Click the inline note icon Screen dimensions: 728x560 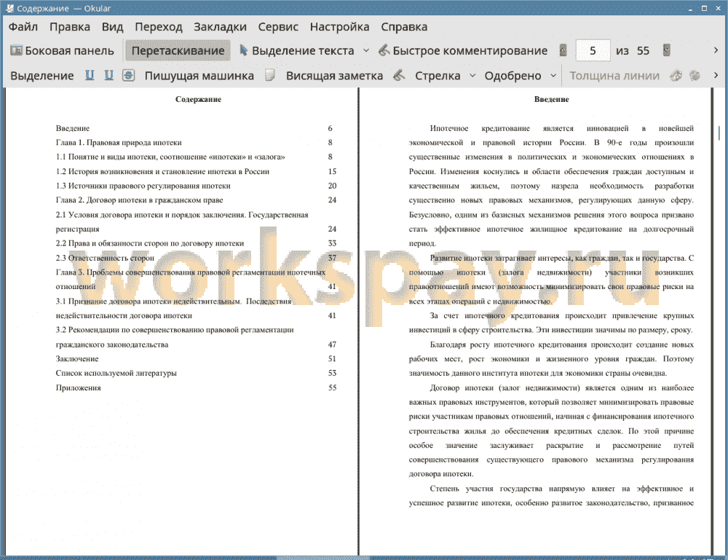(x=270, y=75)
